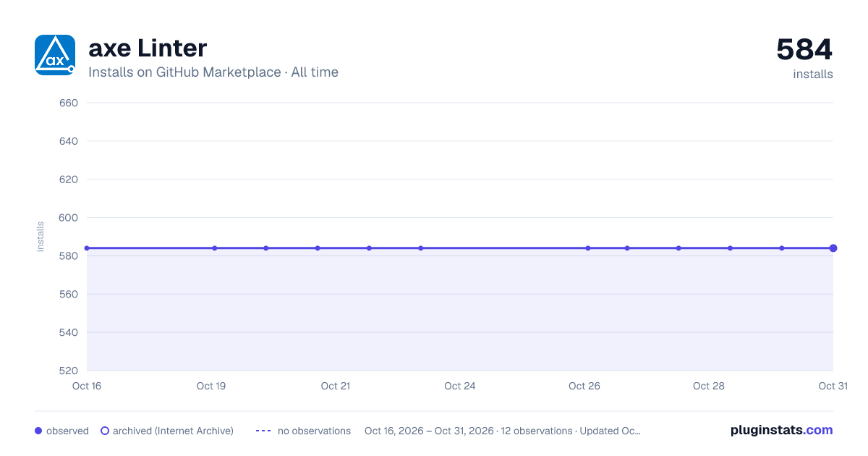
Task: Click the '540' y-axis value
Action: (69, 333)
